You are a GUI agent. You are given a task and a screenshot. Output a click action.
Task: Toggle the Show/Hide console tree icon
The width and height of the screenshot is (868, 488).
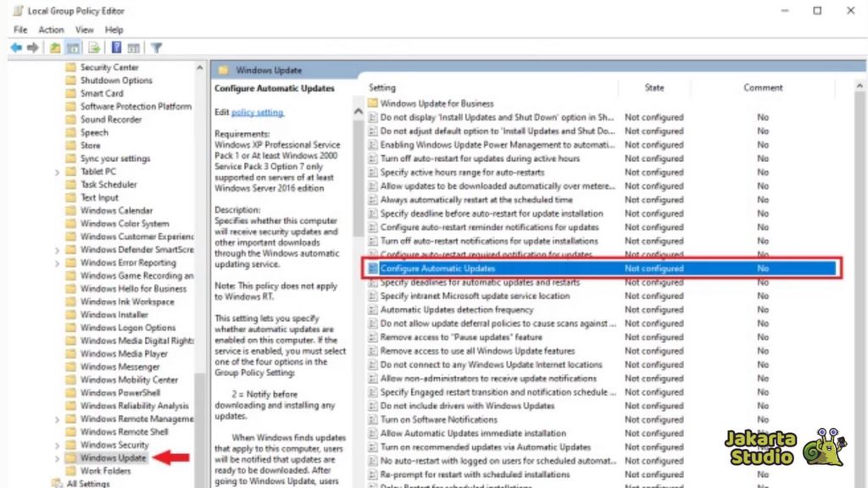[74, 47]
